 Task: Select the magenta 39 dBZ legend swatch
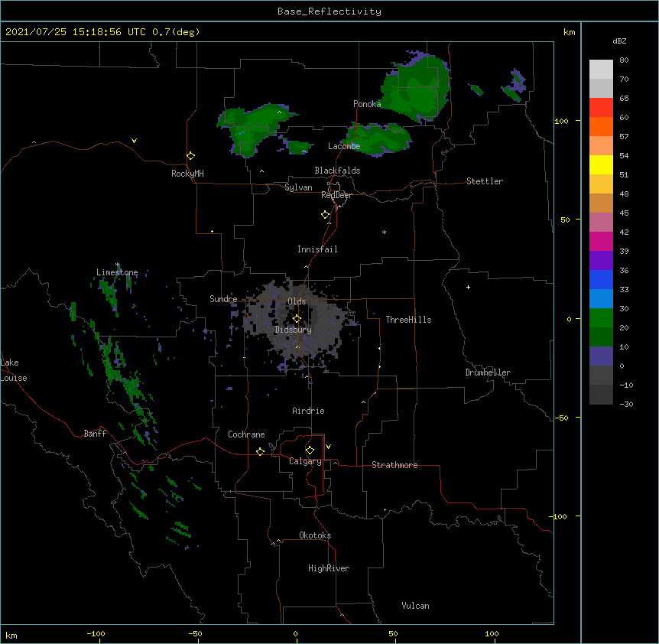pyautogui.click(x=601, y=241)
